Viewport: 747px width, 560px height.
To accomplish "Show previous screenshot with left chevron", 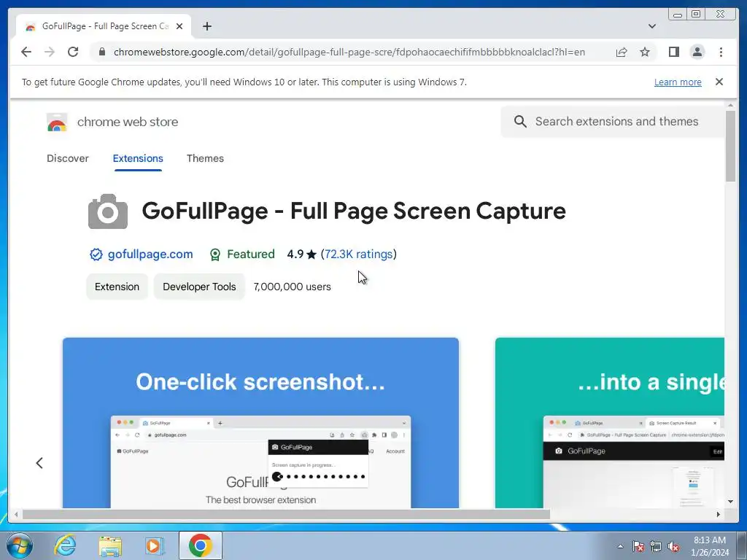I will click(39, 463).
